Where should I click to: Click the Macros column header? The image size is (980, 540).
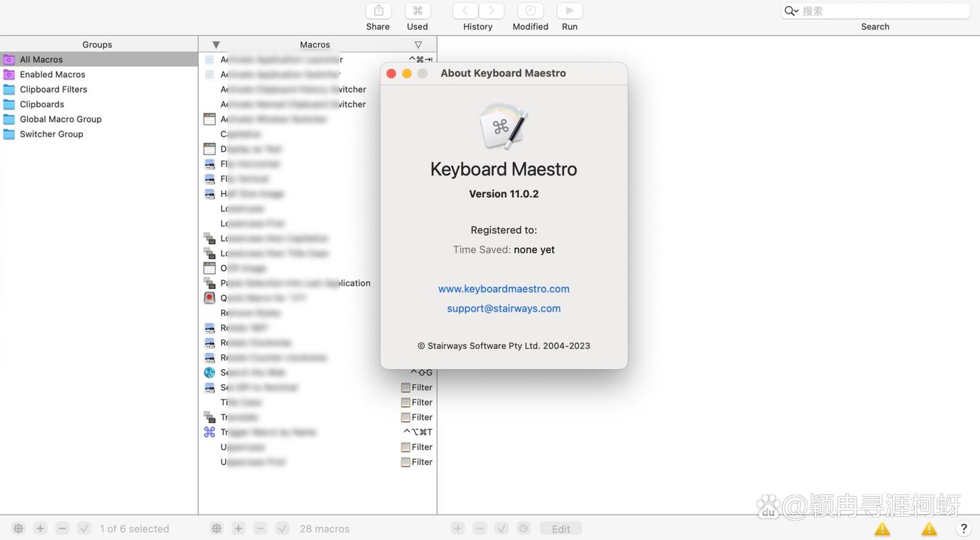tap(315, 45)
